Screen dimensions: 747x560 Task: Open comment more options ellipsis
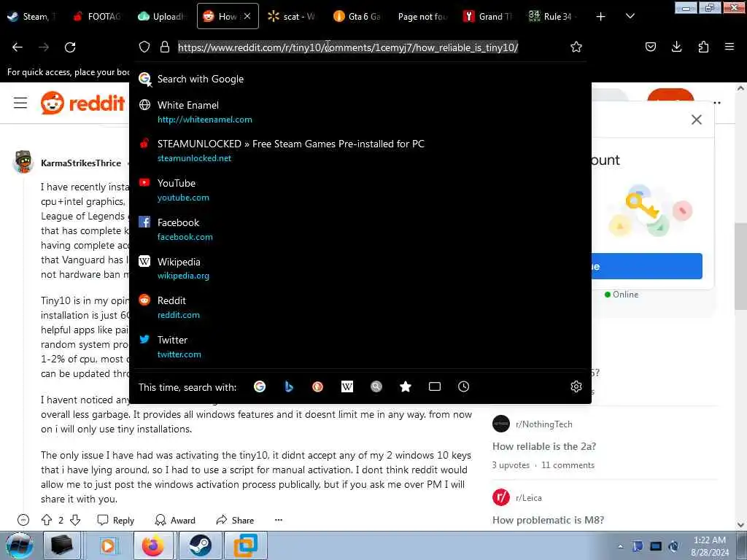point(279,520)
